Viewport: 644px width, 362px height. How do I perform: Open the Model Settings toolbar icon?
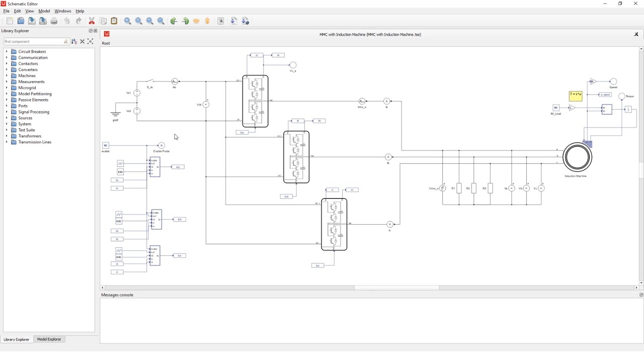click(221, 21)
